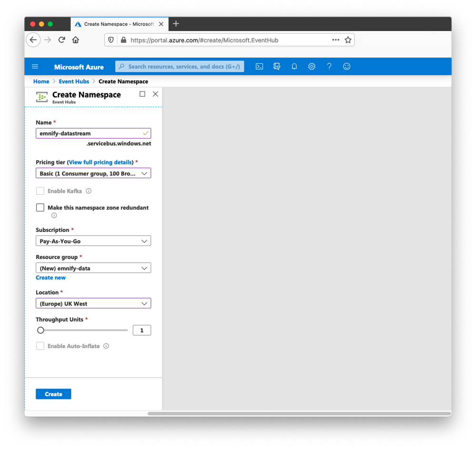Check Make this namespace zone redundant

tap(40, 208)
